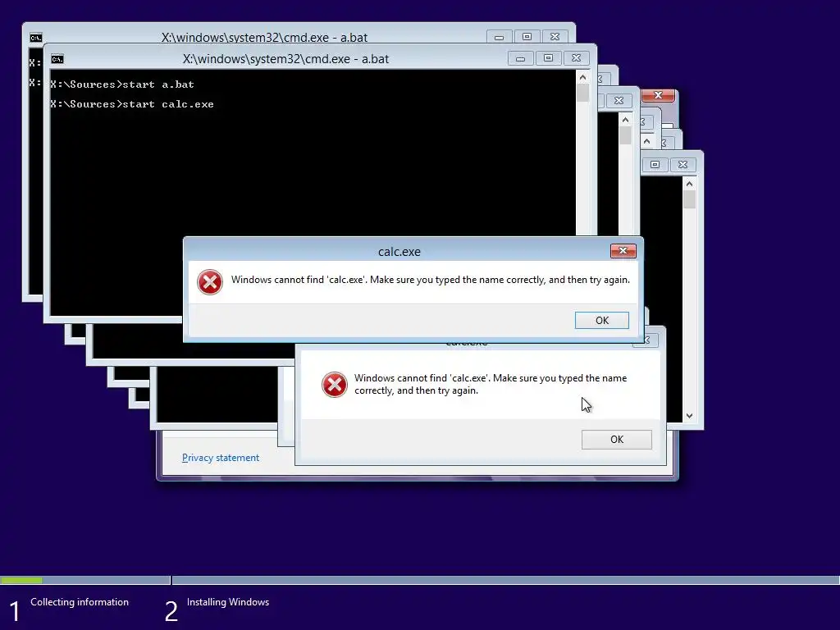Open the system menu icon of the rearmost cmd.exe window

coord(36,38)
